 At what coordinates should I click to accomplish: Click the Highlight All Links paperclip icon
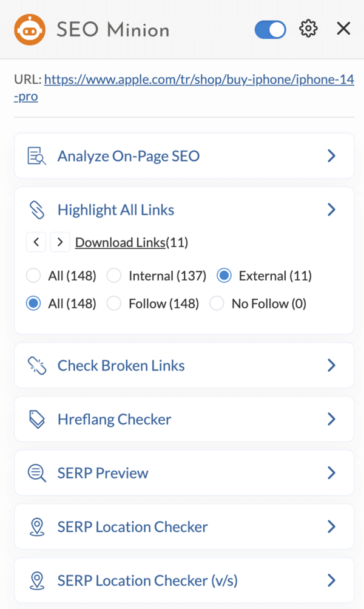tap(36, 209)
